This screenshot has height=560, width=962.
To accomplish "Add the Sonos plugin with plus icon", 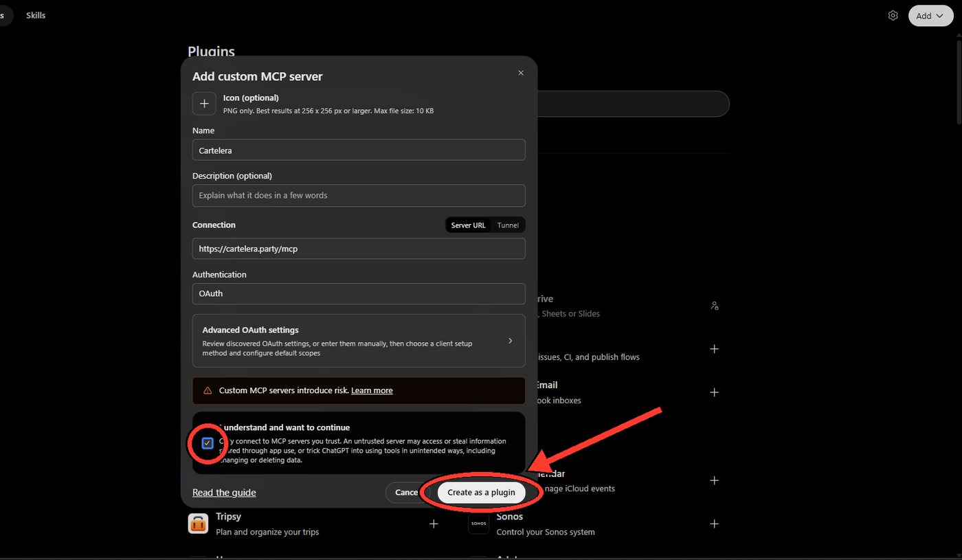I will click(714, 524).
